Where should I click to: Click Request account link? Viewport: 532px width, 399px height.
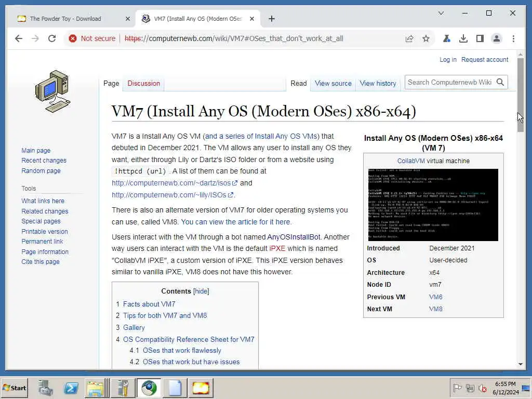point(485,60)
